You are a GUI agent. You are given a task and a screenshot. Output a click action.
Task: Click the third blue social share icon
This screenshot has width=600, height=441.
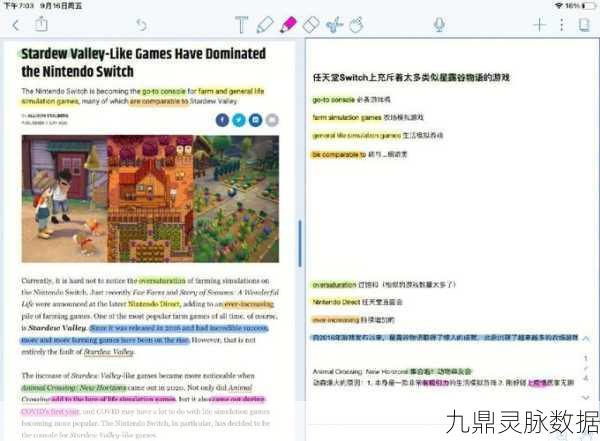pyautogui.click(x=255, y=120)
